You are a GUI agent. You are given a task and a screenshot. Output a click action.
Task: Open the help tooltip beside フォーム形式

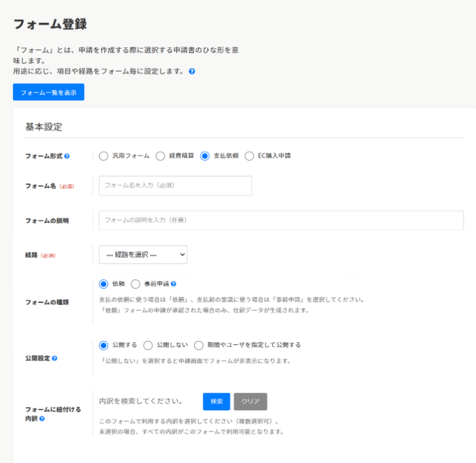(x=67, y=157)
